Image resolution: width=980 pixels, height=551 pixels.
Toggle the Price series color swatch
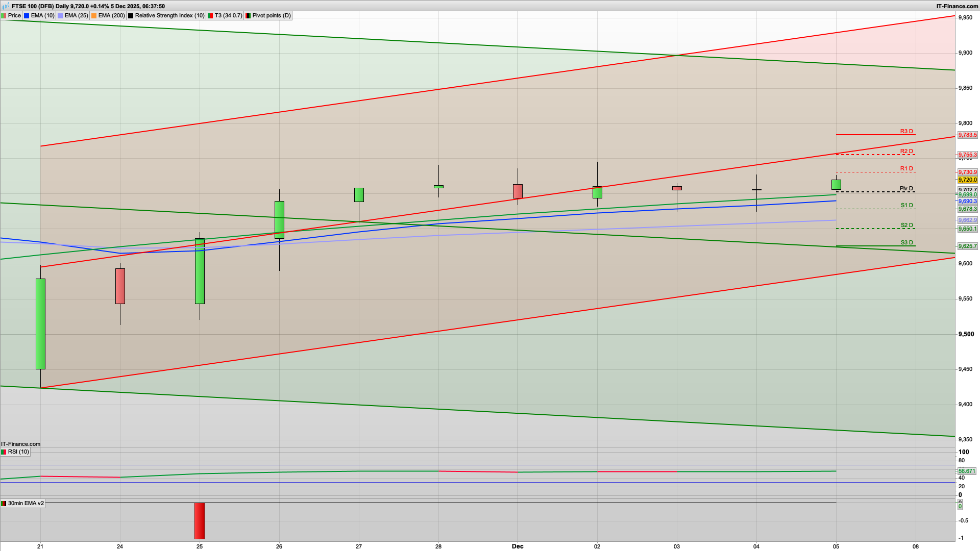click(x=4, y=15)
